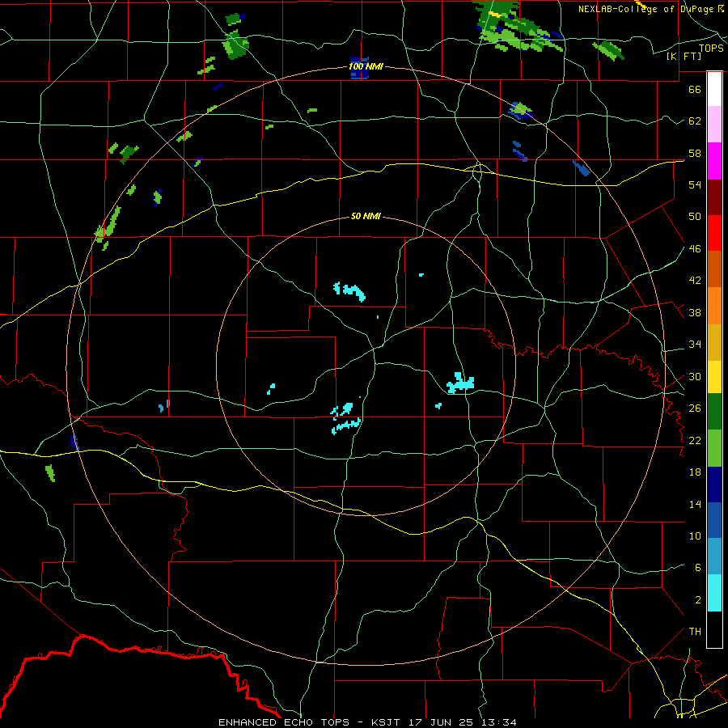Click legend value "26"
The width and height of the screenshot is (728, 728).
(695, 408)
